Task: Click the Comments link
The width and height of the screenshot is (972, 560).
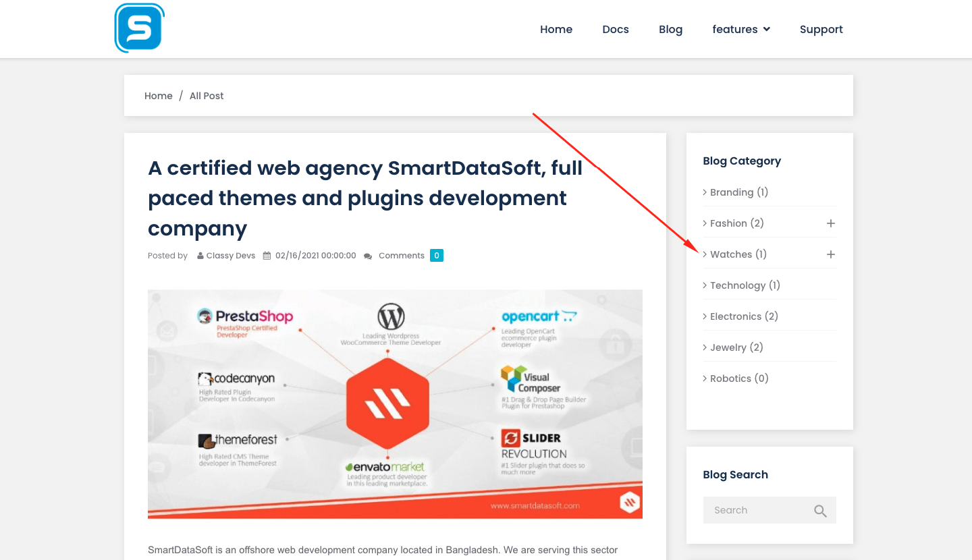Action: coord(402,256)
